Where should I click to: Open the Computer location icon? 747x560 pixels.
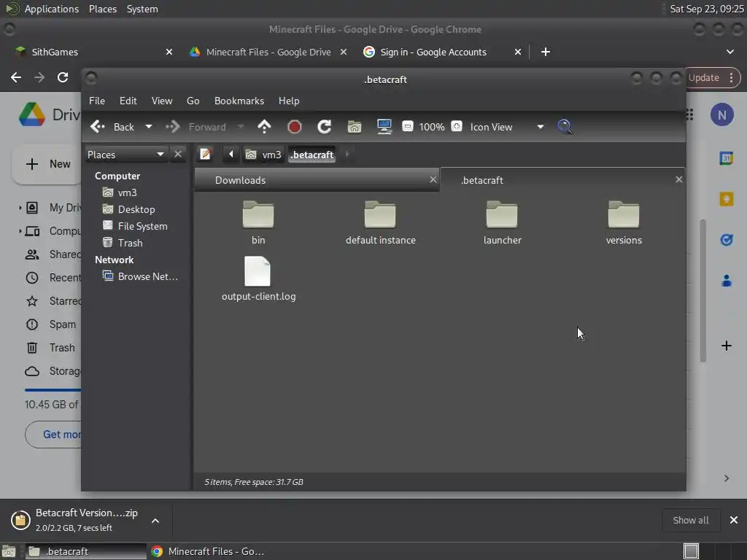click(x=384, y=127)
